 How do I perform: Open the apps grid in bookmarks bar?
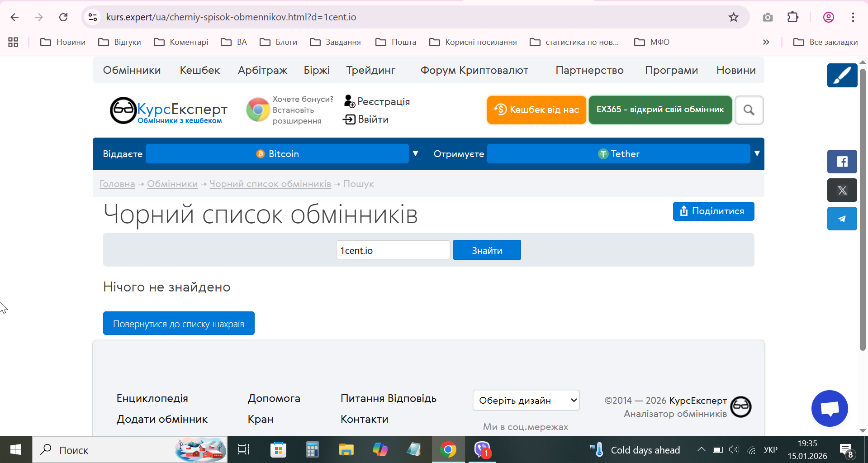(x=13, y=42)
